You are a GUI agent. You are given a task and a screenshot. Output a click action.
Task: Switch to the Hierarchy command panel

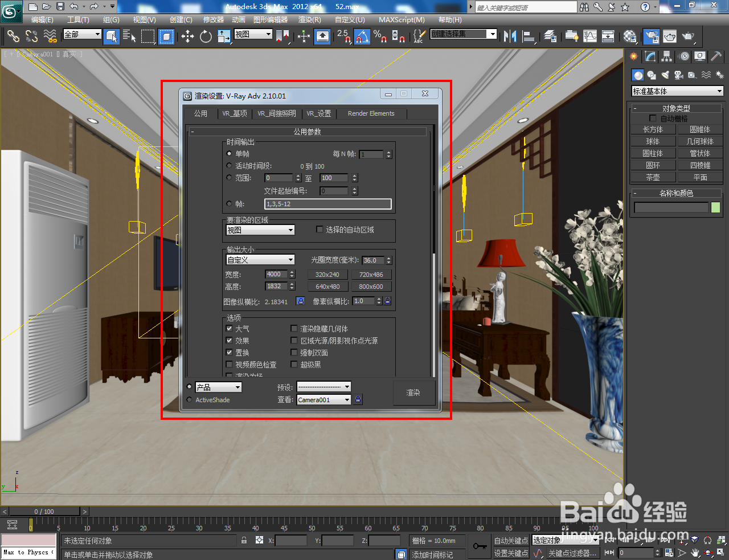666,56
